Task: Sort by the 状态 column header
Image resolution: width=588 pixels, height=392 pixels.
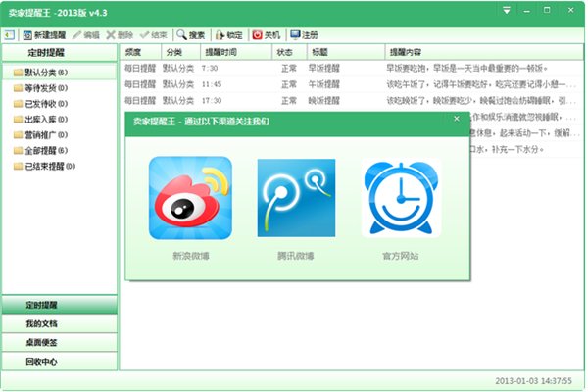Action: 289,52
